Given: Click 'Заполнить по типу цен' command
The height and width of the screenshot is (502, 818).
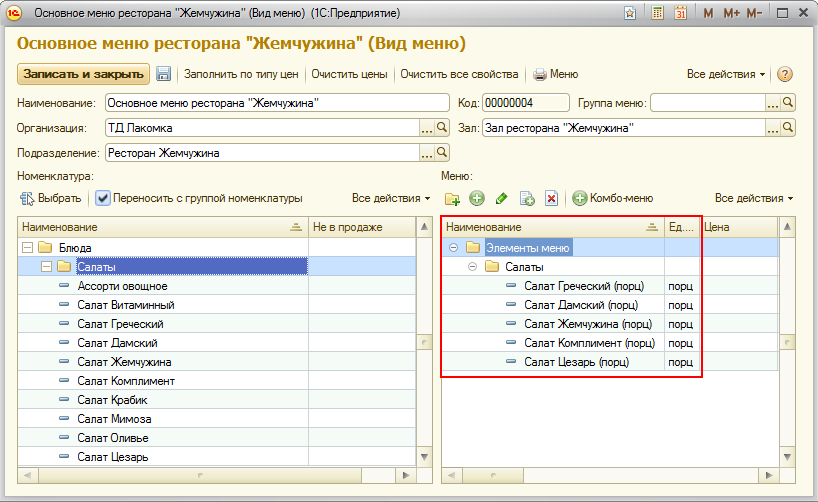Looking at the screenshot, I should pyautogui.click(x=241, y=74).
